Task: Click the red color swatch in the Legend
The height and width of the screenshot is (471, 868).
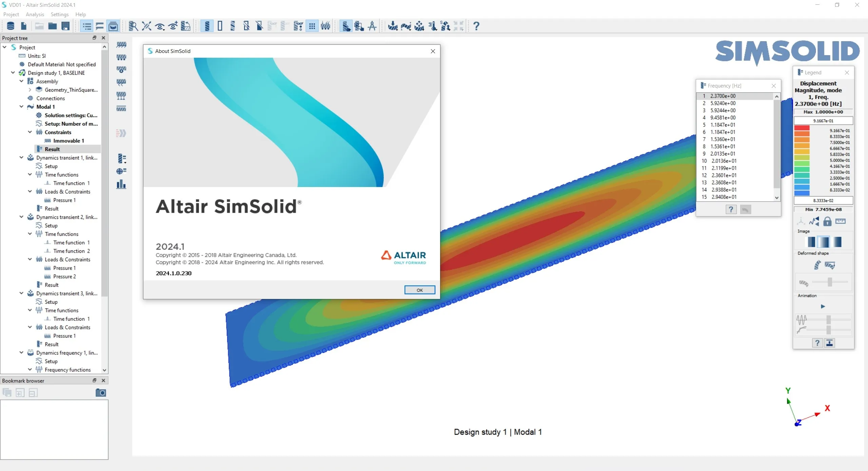Action: tap(802, 128)
